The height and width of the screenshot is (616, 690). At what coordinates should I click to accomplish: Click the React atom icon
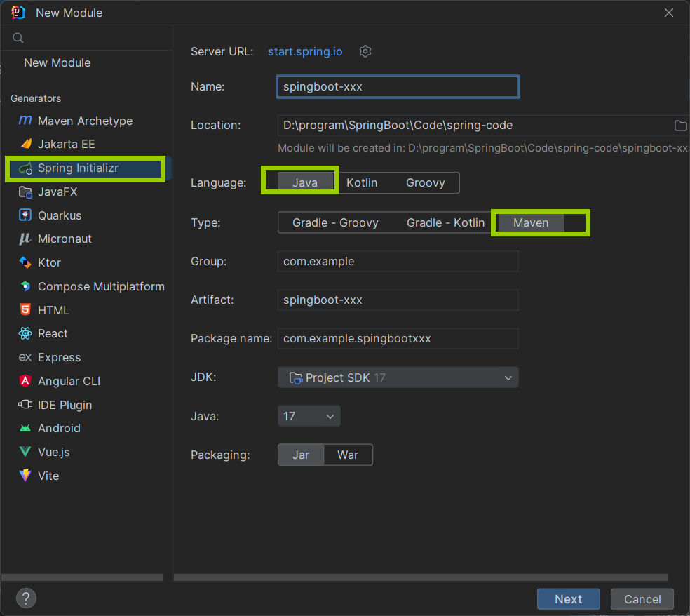click(25, 333)
